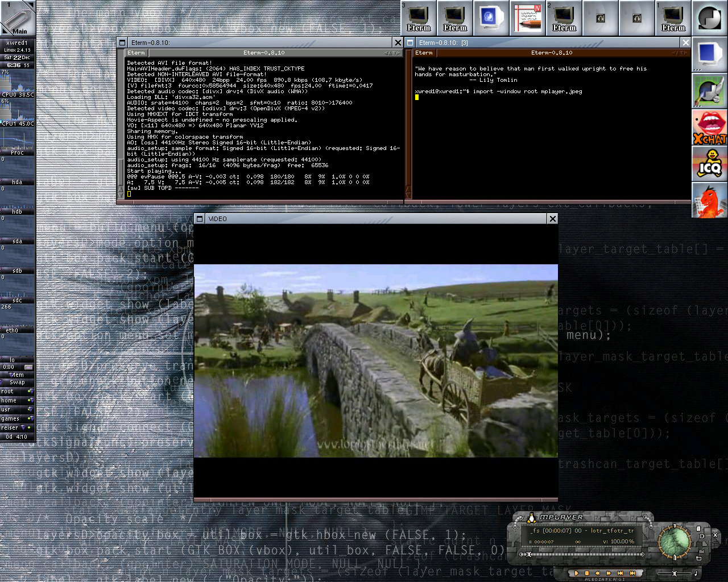
Task: Click the Eterm dock icon numbered 3
Action: (x=418, y=17)
